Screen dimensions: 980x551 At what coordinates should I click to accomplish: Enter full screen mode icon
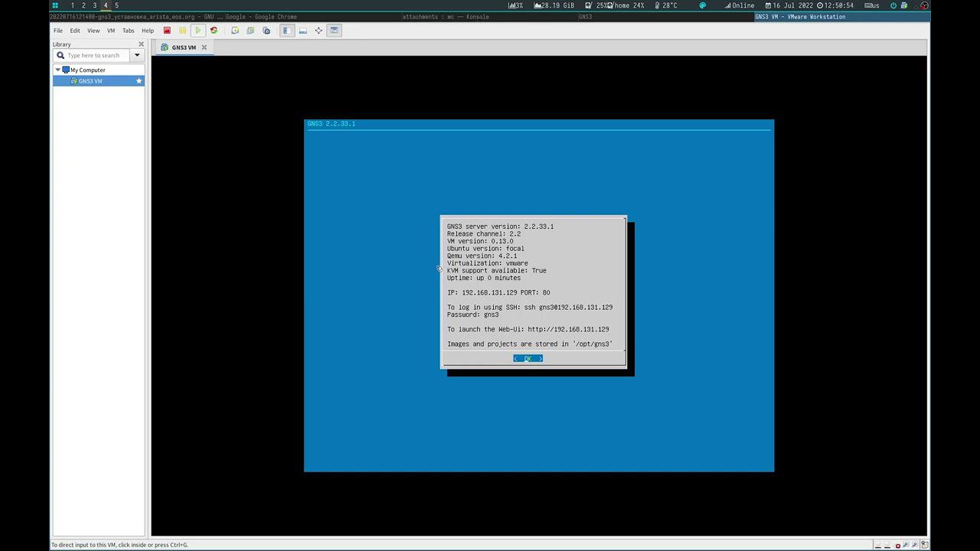(x=318, y=31)
